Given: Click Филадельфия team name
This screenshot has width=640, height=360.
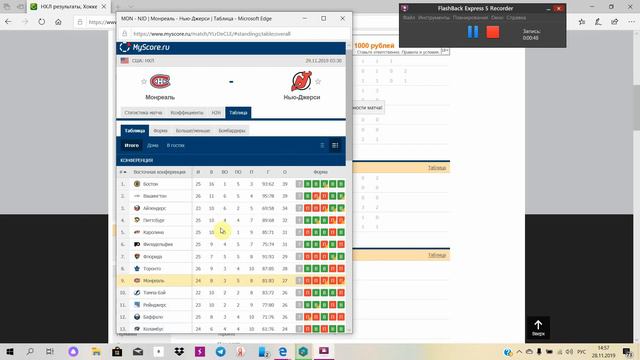Looking at the screenshot, I should coord(158,244).
